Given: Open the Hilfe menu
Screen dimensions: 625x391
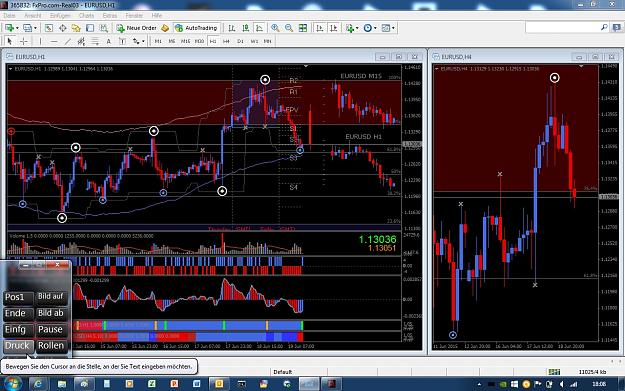Looking at the screenshot, I should coord(157,16).
